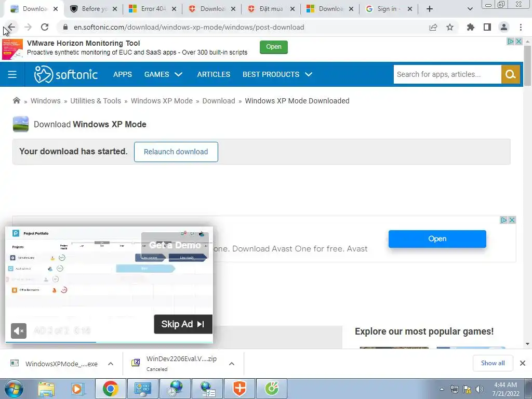Bookmark this page with star icon

coord(450,27)
